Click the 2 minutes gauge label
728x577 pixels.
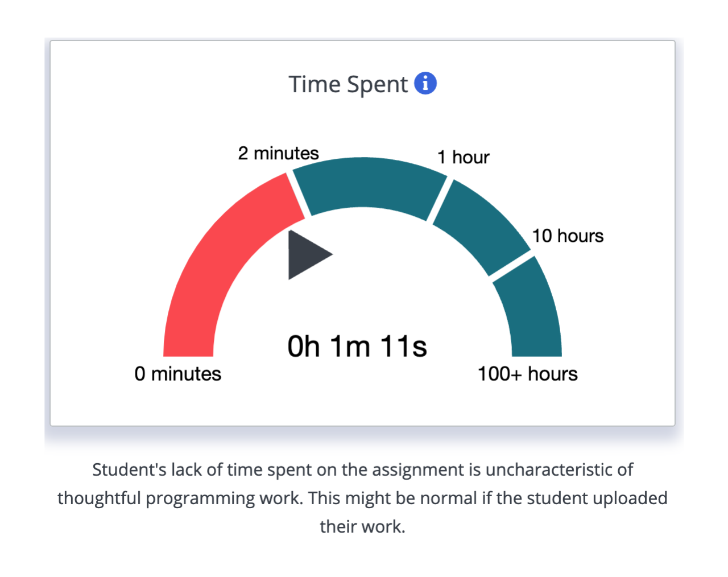(278, 153)
